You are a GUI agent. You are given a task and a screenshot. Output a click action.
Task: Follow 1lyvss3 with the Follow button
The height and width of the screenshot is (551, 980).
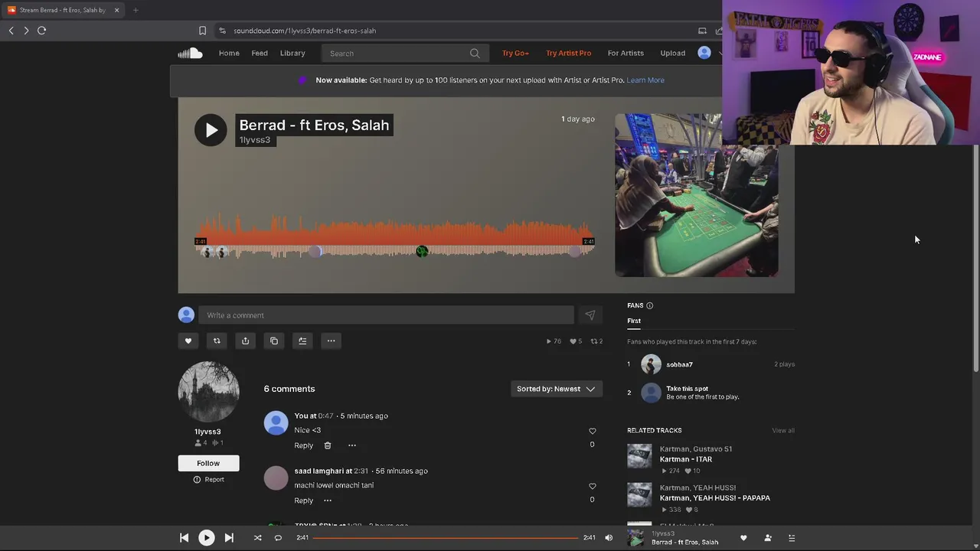click(x=208, y=463)
